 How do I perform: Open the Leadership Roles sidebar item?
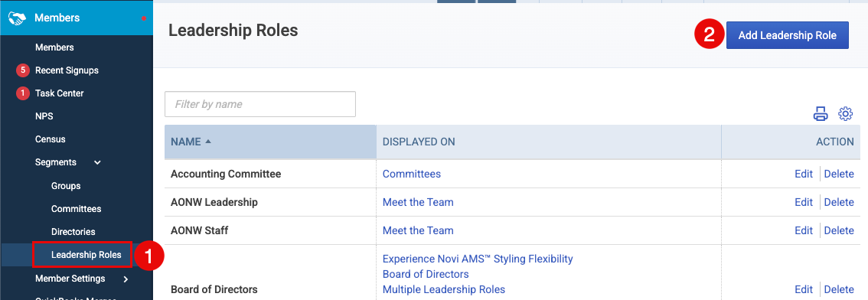click(86, 255)
